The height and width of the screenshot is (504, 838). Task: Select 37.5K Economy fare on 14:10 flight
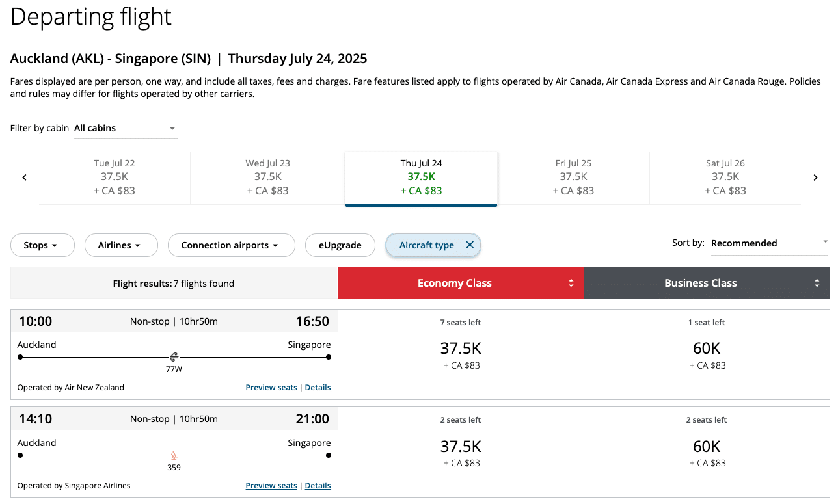461,453
